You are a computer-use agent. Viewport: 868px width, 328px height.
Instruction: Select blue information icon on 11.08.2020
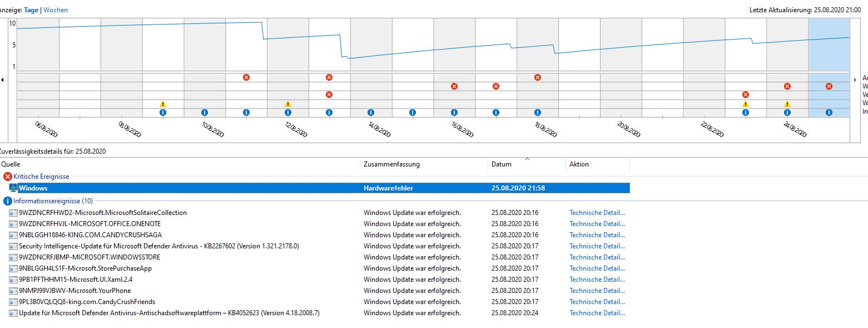246,112
